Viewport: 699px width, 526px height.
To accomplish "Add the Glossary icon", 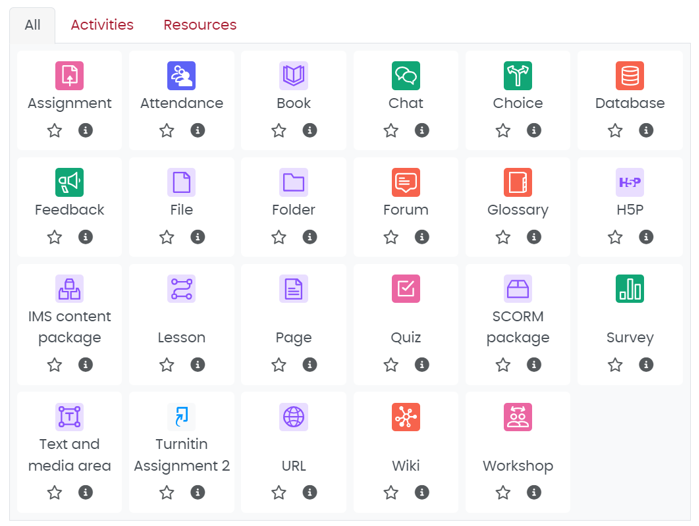I will click(517, 182).
